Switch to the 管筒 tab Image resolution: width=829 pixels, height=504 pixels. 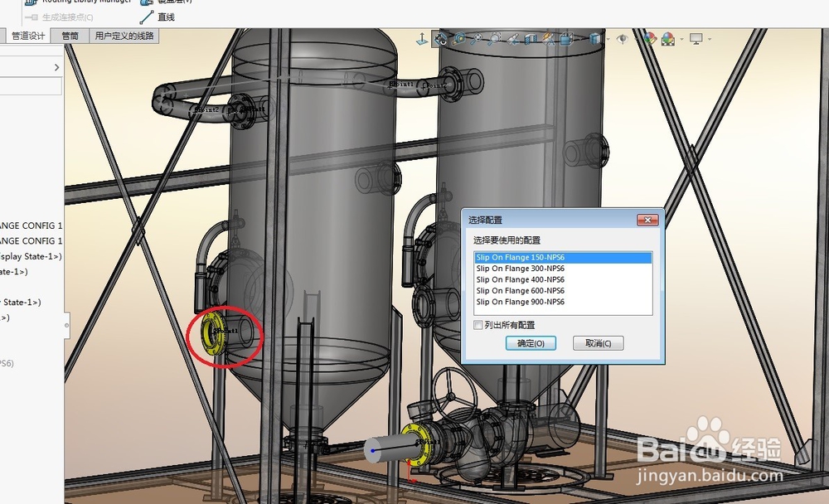pos(70,36)
